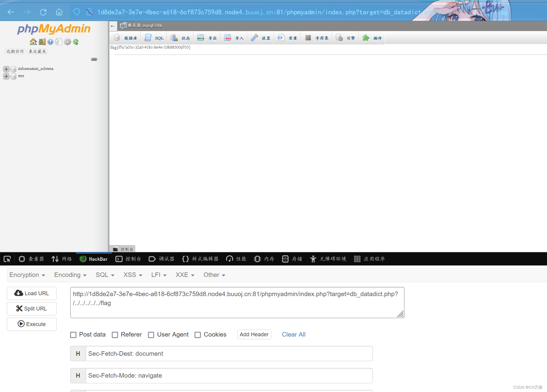The height and width of the screenshot is (392, 547).
Task: Select information_schema database
Action: 36,69
